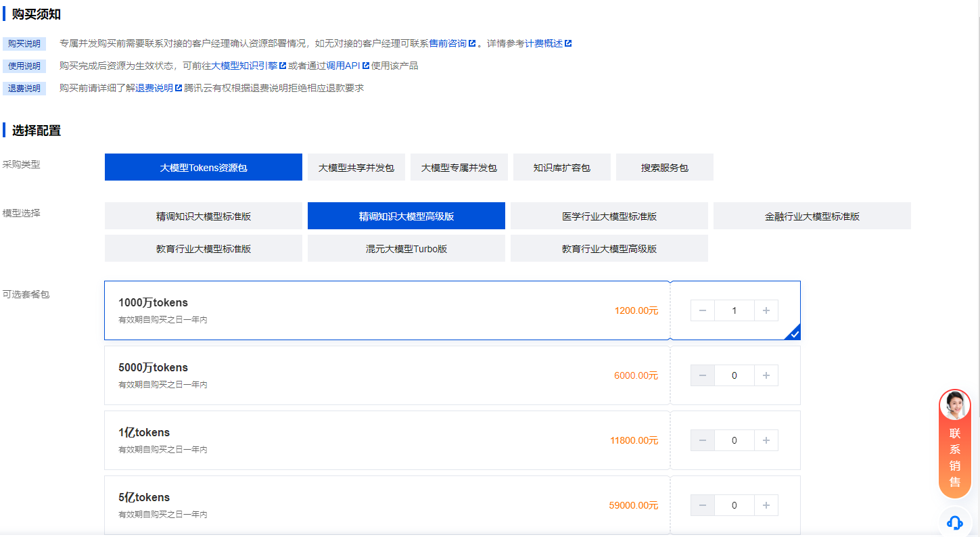
Task: Click the 选择配置 heading
Action: (x=37, y=131)
